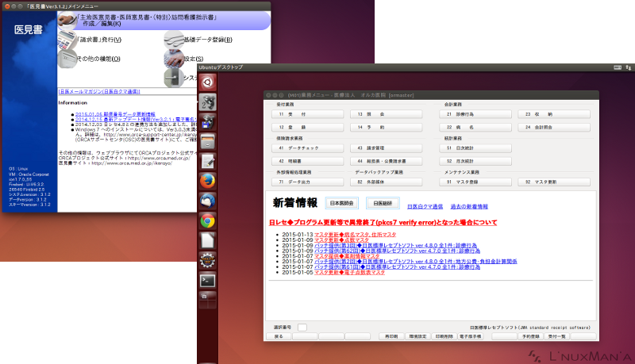Open the 過去の新着情報 link
Screen dimensions: 635x364
coord(469,207)
